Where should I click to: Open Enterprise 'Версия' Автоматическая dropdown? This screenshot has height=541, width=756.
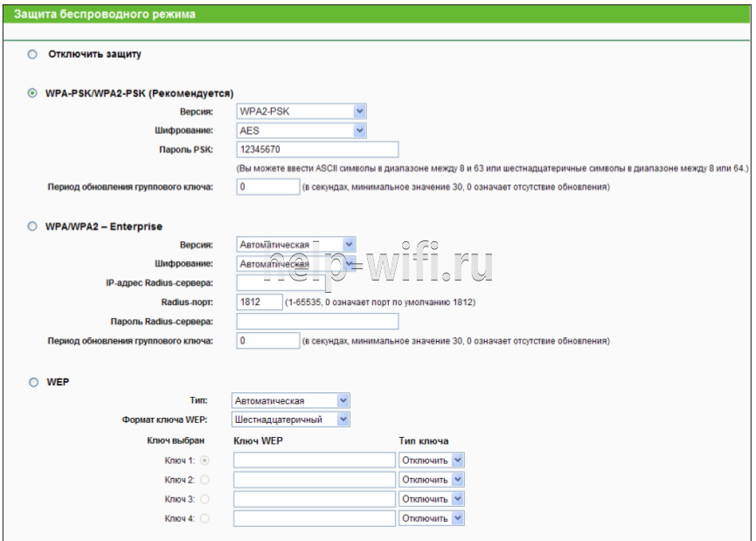[x=295, y=245]
